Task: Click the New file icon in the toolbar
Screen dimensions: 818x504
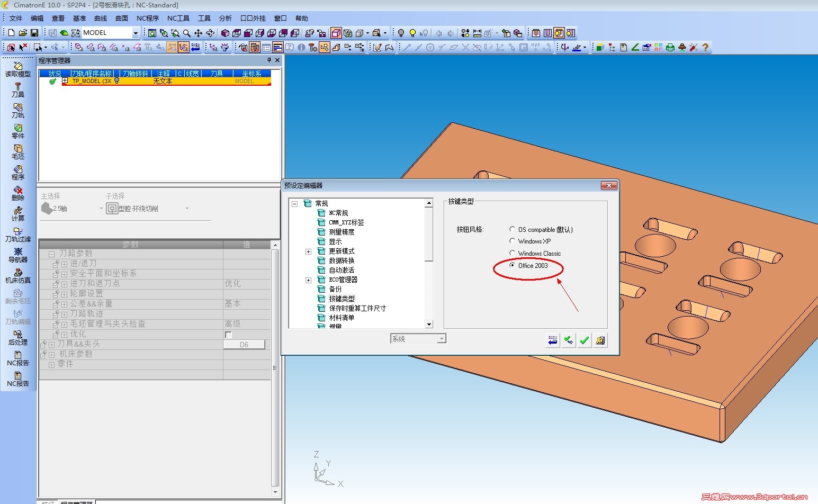Action: [11, 33]
